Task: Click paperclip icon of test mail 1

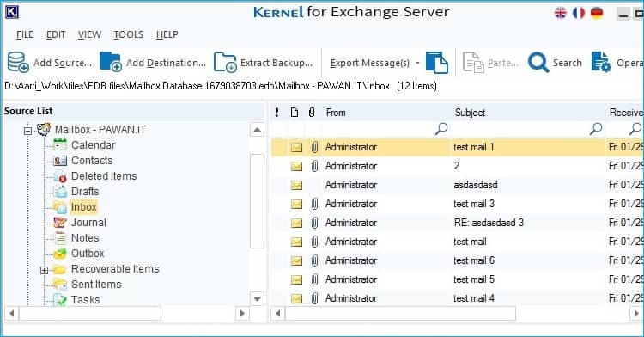Action: (314, 147)
